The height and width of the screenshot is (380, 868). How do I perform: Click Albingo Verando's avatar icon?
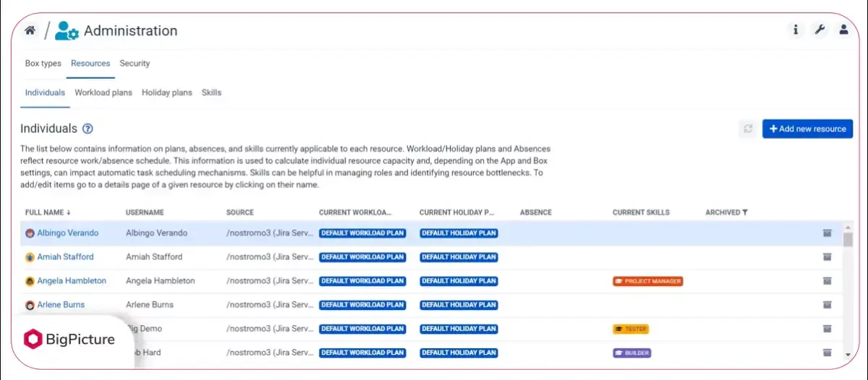click(30, 233)
